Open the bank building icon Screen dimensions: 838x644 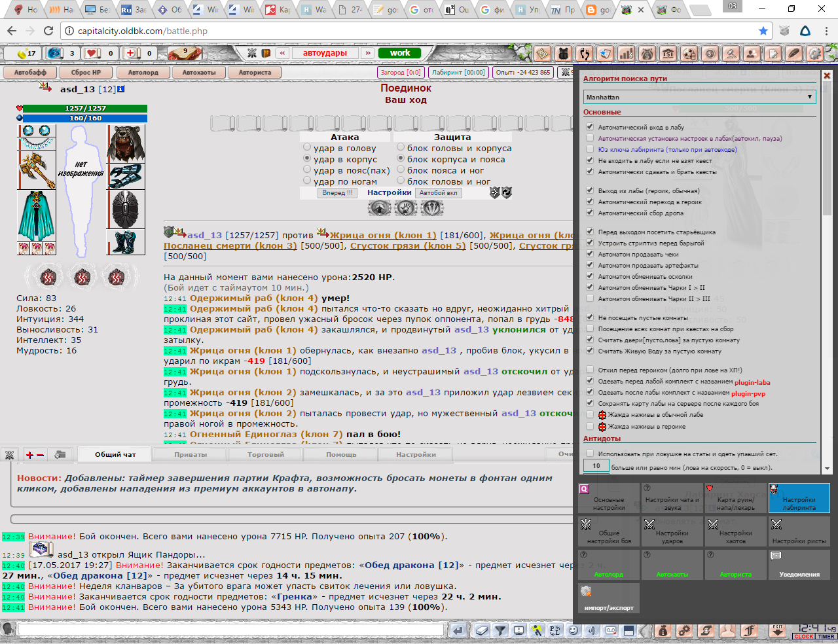coord(668,54)
